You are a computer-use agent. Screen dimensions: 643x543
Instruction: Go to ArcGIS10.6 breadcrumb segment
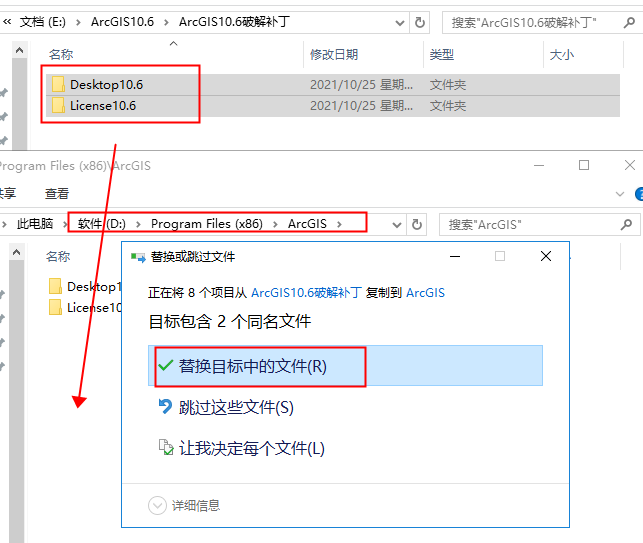click(x=122, y=22)
